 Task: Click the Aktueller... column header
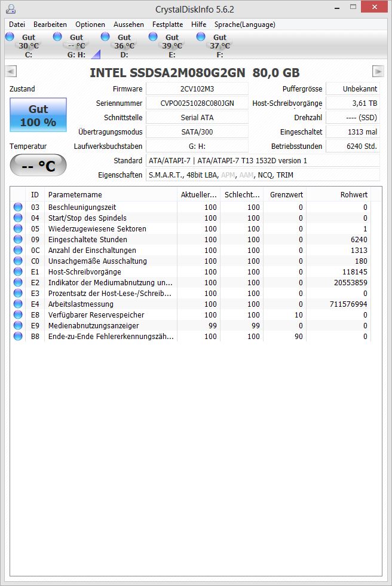pos(198,195)
